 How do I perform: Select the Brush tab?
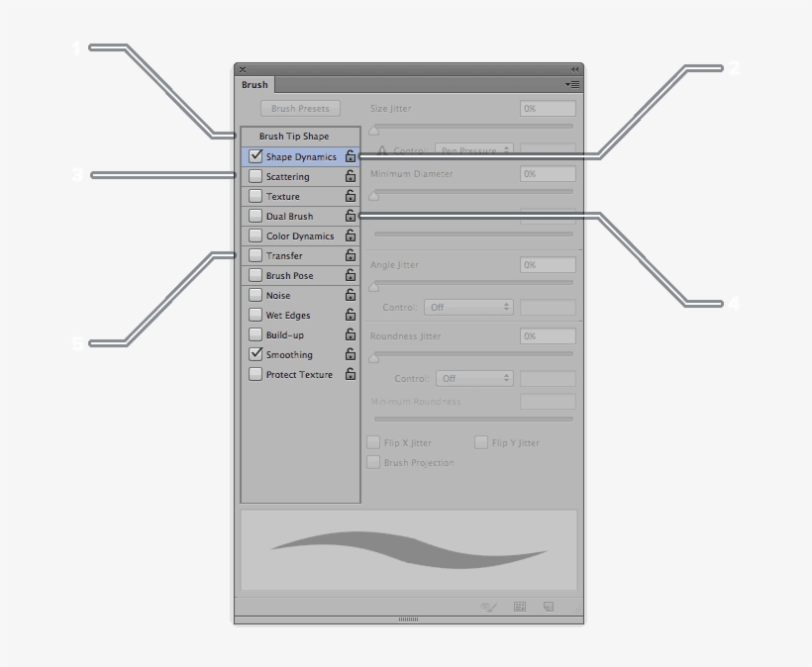[254, 84]
